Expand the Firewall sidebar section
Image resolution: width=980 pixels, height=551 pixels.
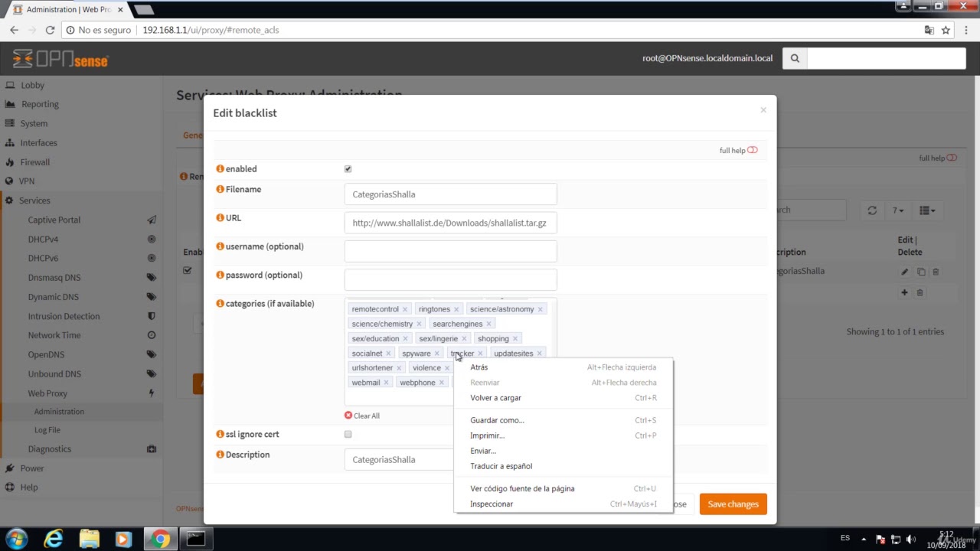tap(81, 162)
